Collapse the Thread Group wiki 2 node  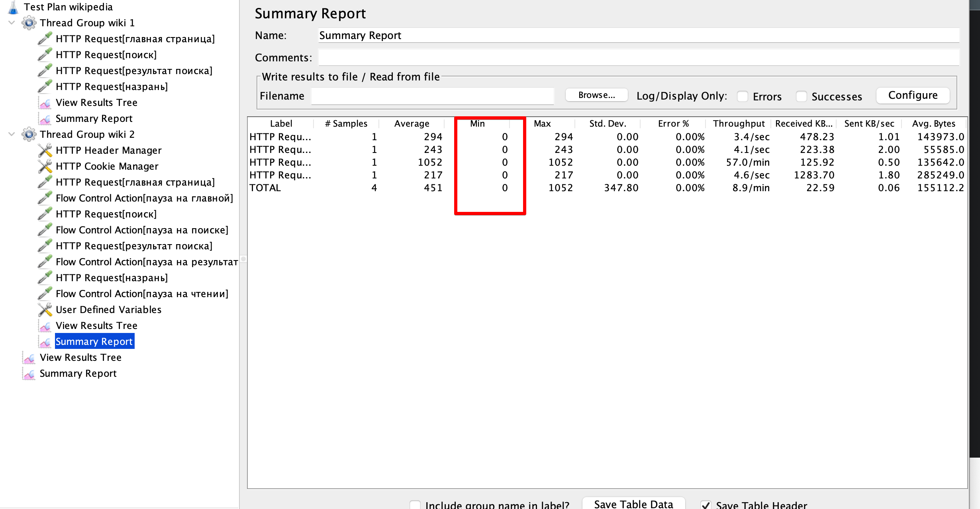click(x=12, y=134)
